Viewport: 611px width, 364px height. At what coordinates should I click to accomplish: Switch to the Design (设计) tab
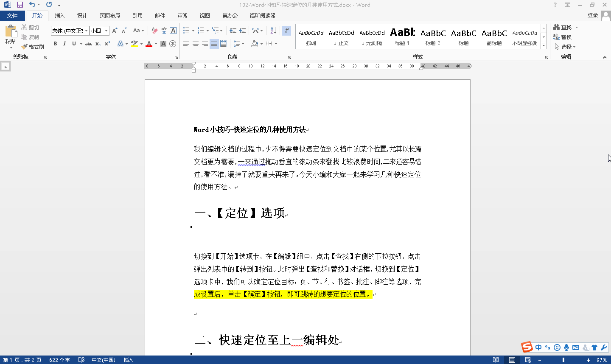(x=82, y=16)
